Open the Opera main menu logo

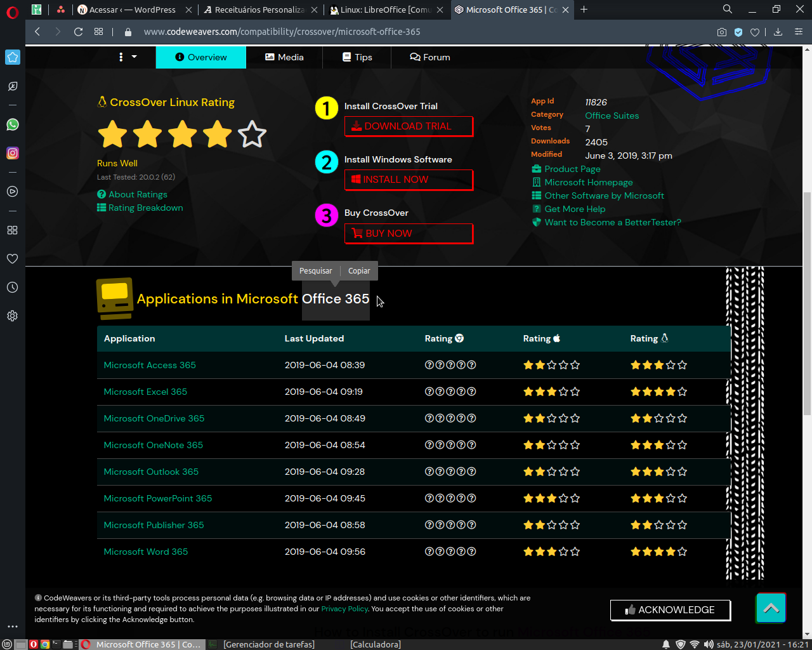pyautogui.click(x=12, y=13)
